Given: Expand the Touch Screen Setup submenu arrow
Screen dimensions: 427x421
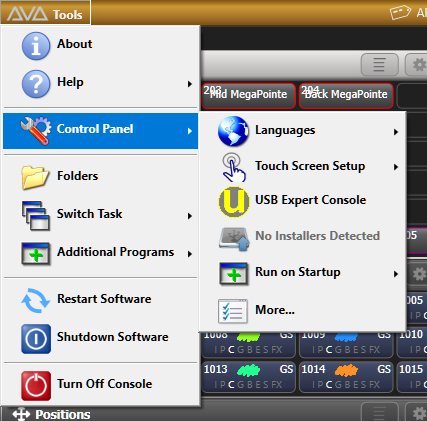Looking at the screenshot, I should tap(396, 167).
